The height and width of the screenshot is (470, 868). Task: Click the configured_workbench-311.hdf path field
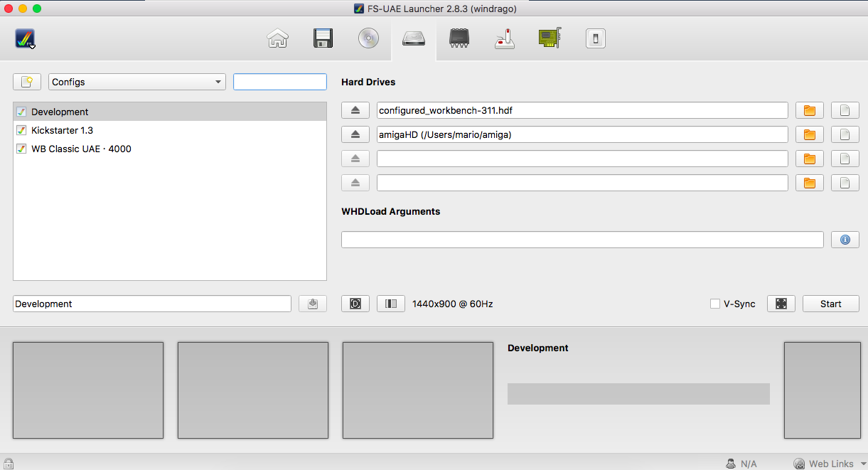point(582,110)
